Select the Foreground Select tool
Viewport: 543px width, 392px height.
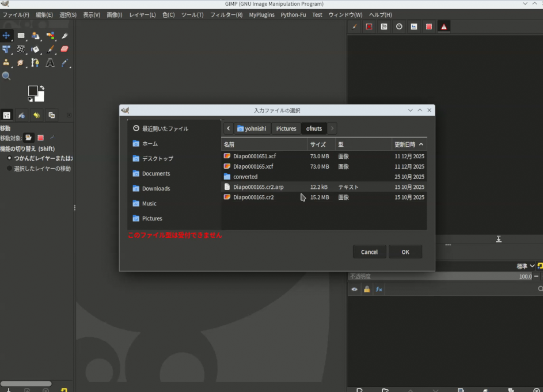(35, 36)
